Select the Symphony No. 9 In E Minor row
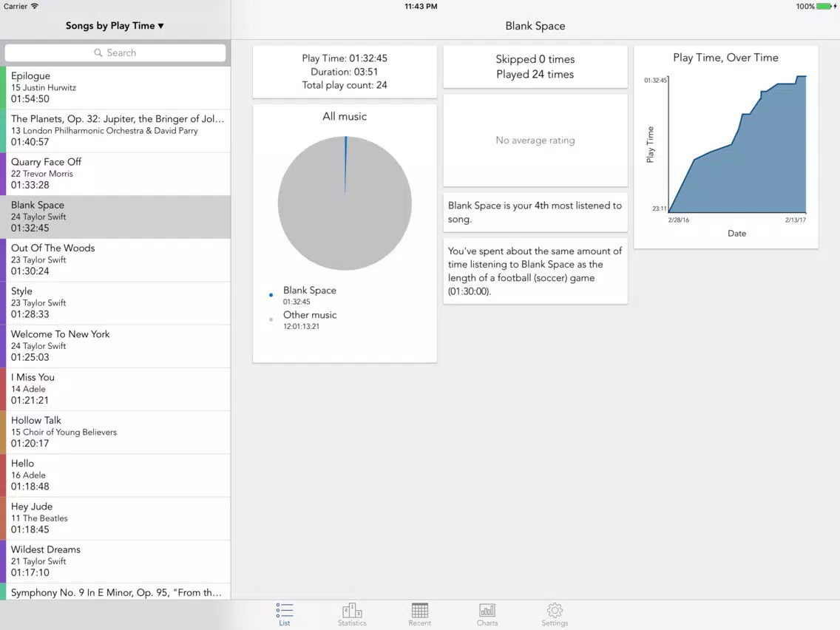 [115, 592]
